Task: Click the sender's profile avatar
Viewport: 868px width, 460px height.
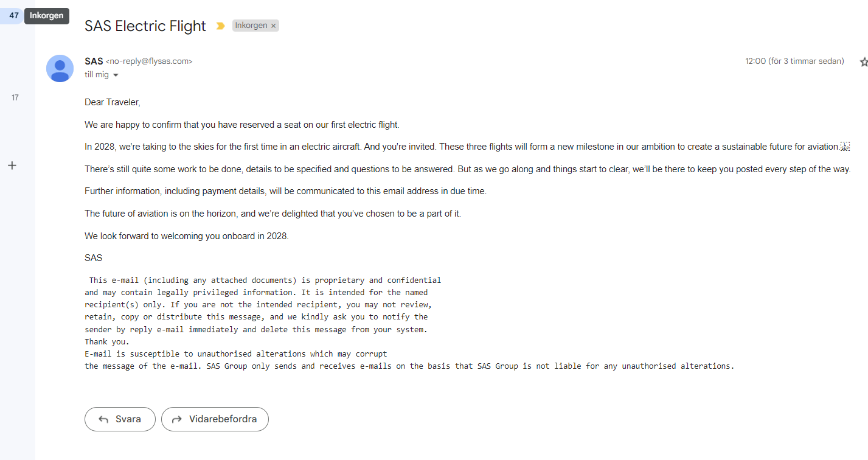Action: 60,68
